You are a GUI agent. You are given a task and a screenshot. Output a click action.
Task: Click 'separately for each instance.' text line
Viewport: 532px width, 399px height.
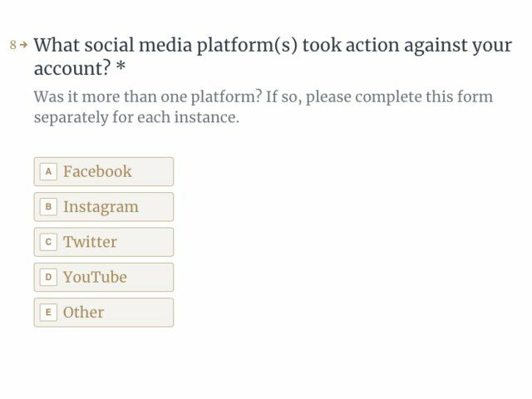136,118
